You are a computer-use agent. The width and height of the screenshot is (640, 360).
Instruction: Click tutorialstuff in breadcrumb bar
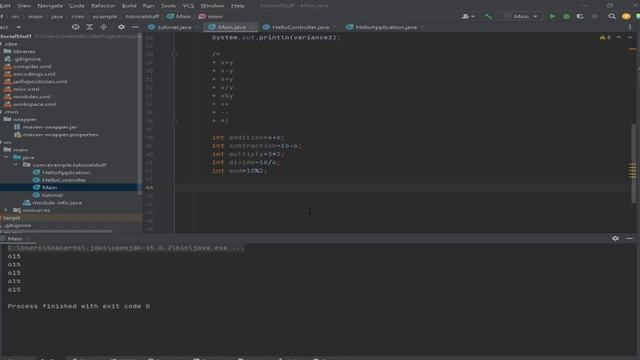tap(142, 16)
